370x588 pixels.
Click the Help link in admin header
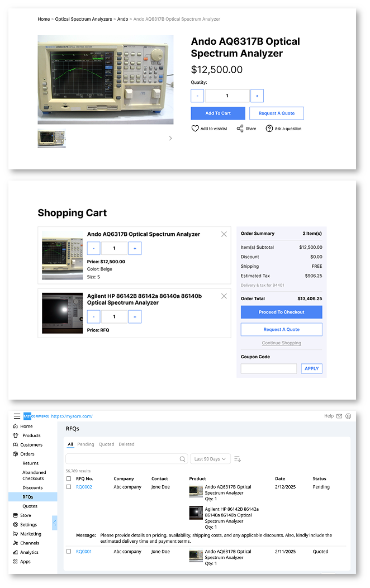coord(329,416)
